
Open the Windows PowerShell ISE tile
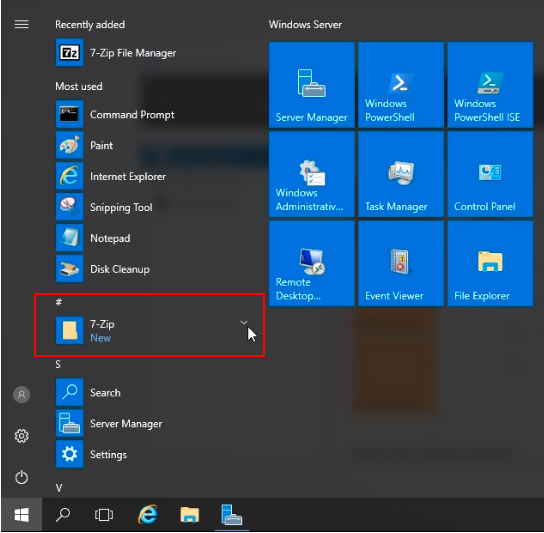(x=490, y=85)
